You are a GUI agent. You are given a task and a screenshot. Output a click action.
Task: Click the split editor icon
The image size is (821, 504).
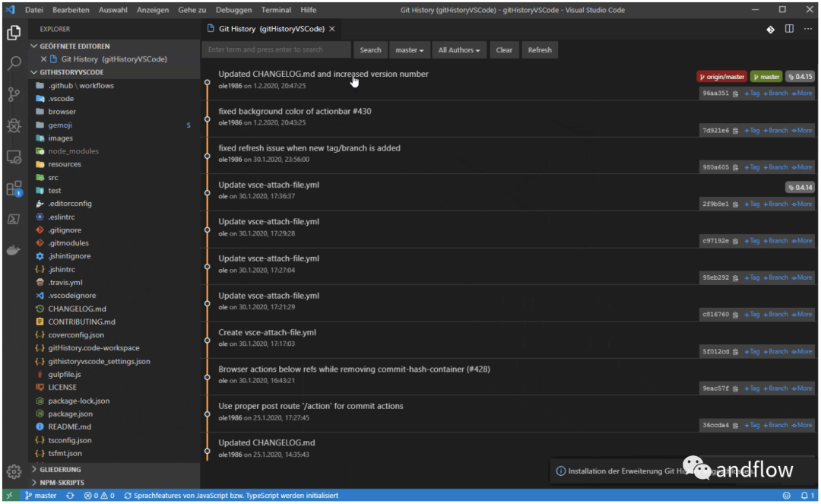(x=789, y=29)
